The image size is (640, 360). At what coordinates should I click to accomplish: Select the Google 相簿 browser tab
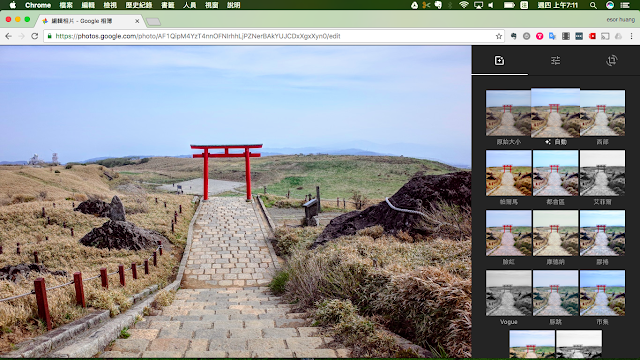coord(90,21)
